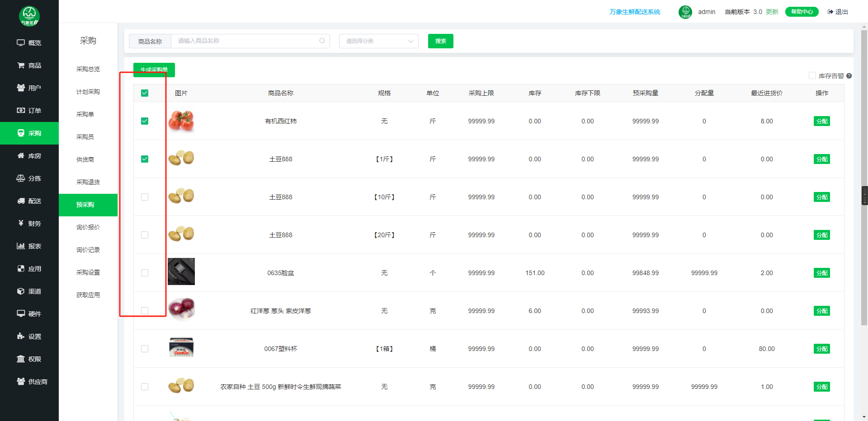The width and height of the screenshot is (868, 421).
Task: Click the 0635脸盆 product thumbnail
Action: coord(181,271)
